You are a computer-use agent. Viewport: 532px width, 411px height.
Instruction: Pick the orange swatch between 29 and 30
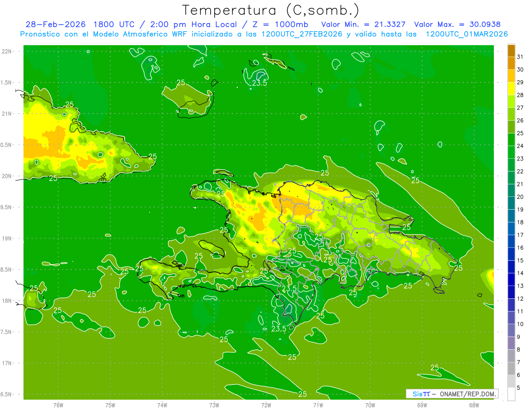click(x=511, y=76)
